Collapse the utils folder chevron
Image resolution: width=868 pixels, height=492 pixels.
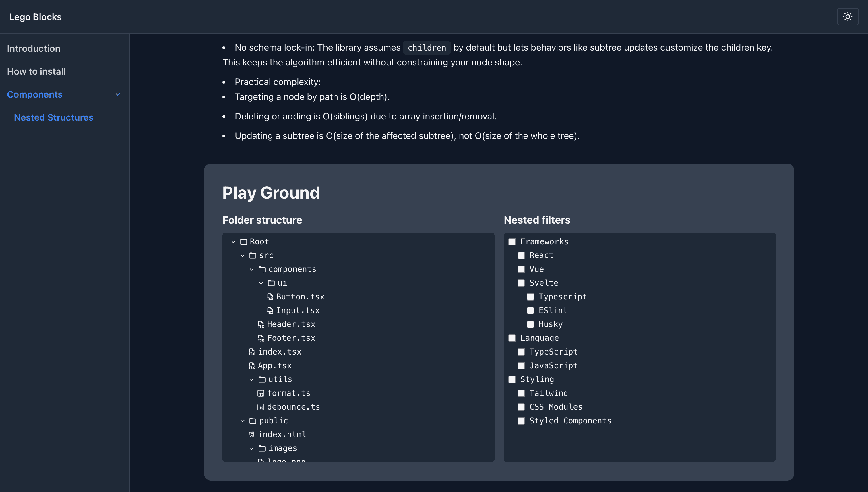(x=252, y=379)
